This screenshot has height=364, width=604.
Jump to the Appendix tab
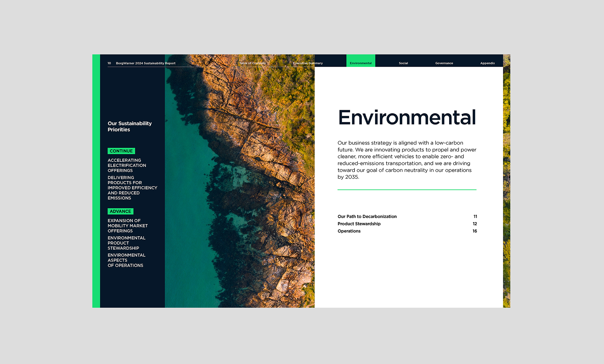(x=487, y=63)
